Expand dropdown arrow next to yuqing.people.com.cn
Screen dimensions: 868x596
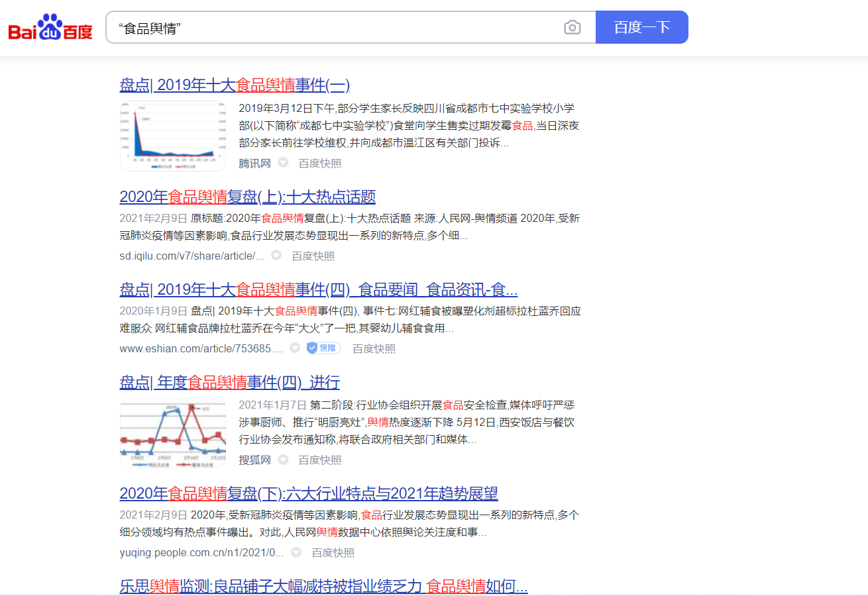click(296, 552)
